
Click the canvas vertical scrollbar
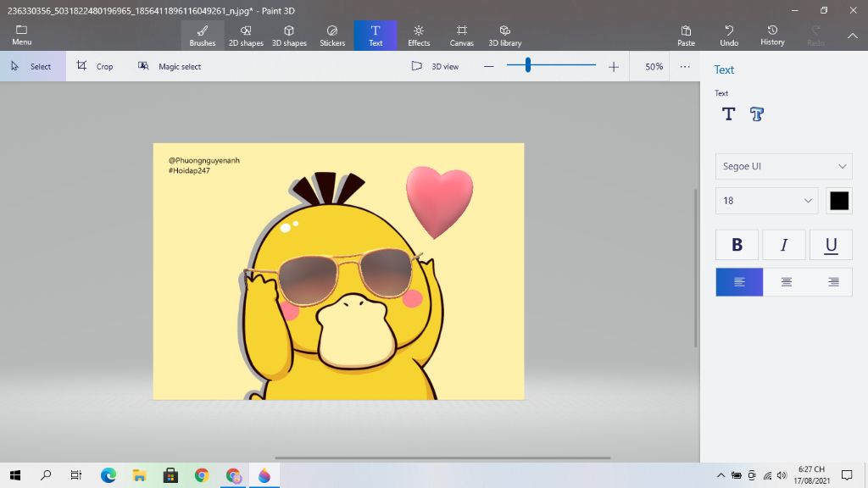click(x=696, y=269)
